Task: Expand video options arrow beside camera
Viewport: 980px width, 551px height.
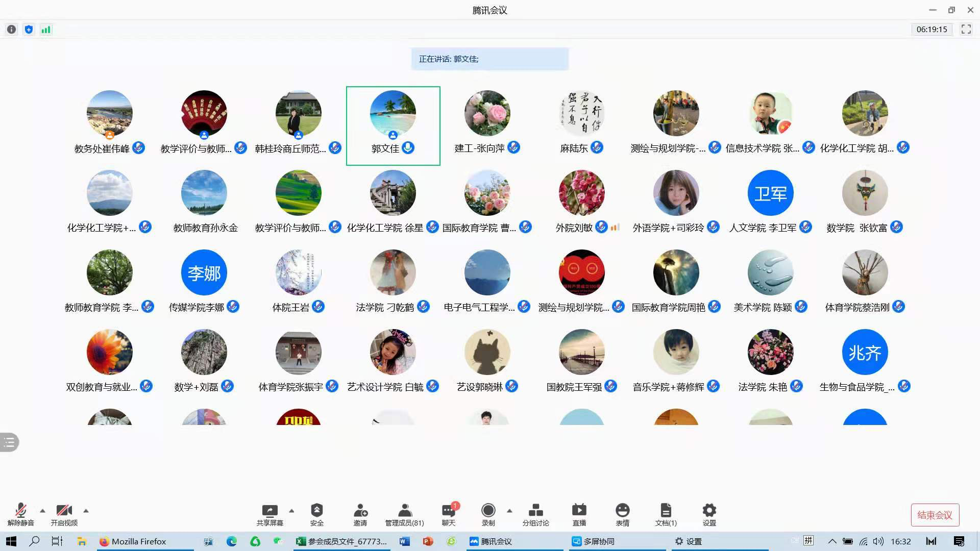Action: coord(86,510)
